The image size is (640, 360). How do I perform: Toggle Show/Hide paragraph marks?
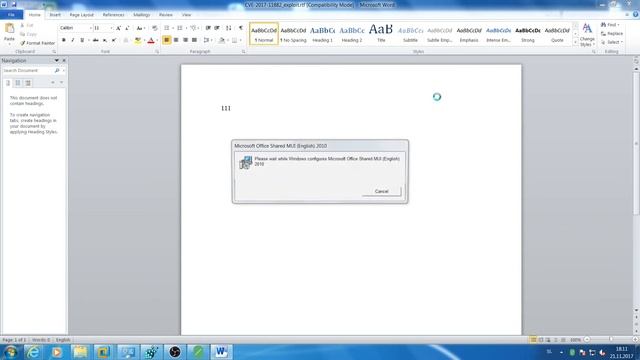[x=241, y=28]
